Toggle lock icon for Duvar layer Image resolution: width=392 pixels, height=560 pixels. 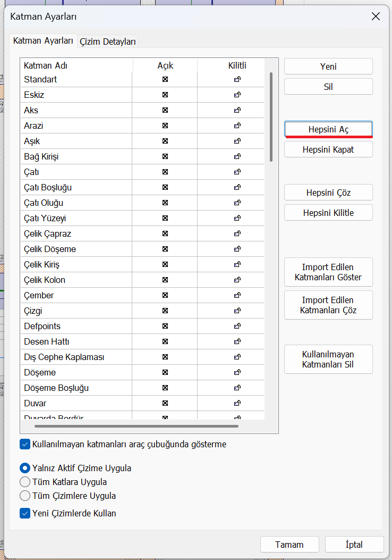[x=237, y=403]
